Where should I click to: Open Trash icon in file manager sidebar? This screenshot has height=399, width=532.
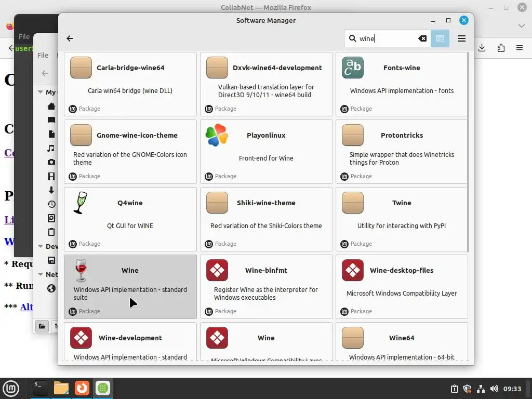(51, 232)
